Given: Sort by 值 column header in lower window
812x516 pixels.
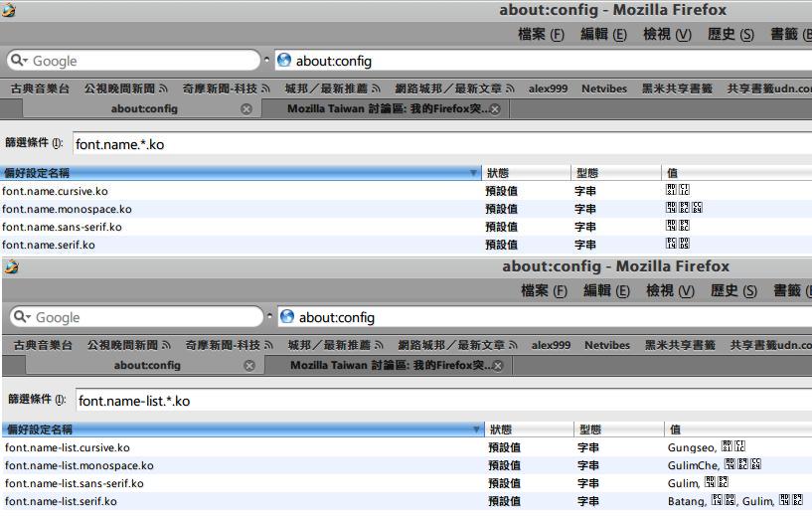Looking at the screenshot, I should tap(738, 430).
